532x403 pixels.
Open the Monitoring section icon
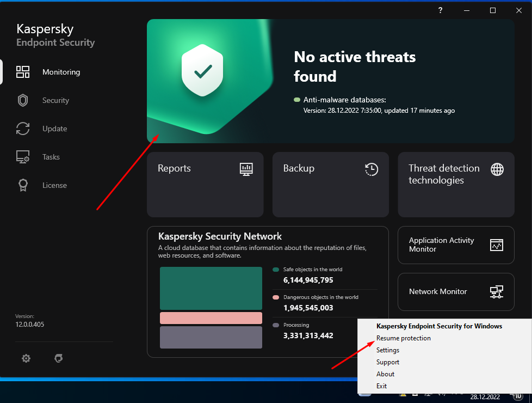pos(23,72)
